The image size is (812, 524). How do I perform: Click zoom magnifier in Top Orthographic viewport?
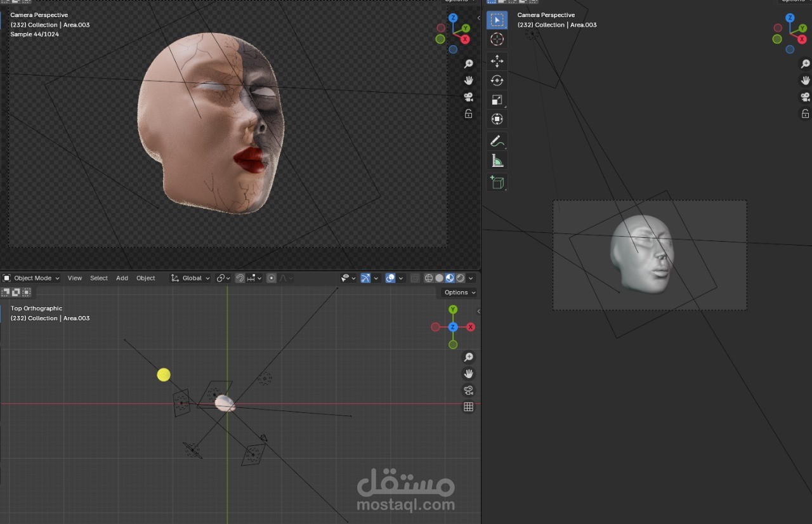[468, 357]
